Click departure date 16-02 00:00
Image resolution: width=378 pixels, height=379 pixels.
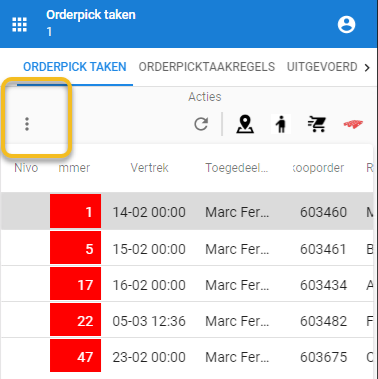tap(149, 285)
